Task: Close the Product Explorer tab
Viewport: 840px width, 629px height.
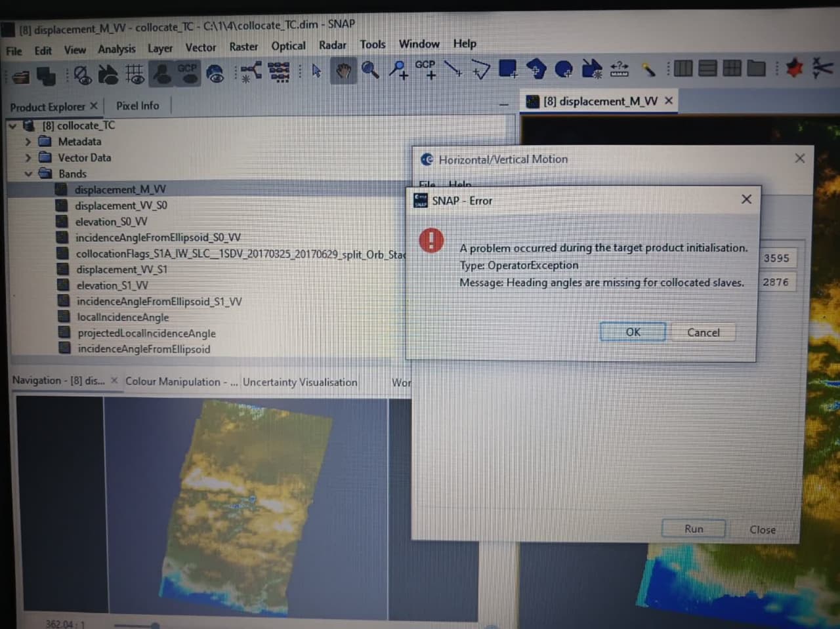Action: 93,106
